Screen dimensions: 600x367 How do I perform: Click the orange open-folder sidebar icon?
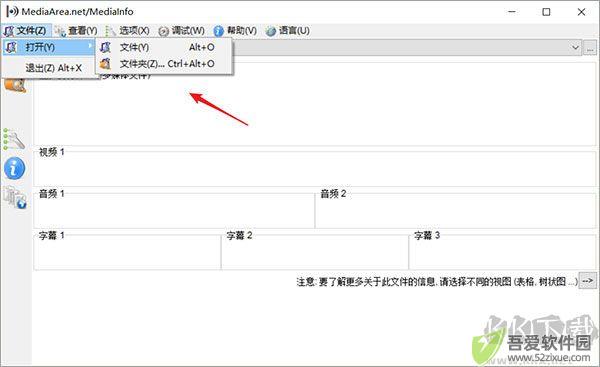coord(15,85)
